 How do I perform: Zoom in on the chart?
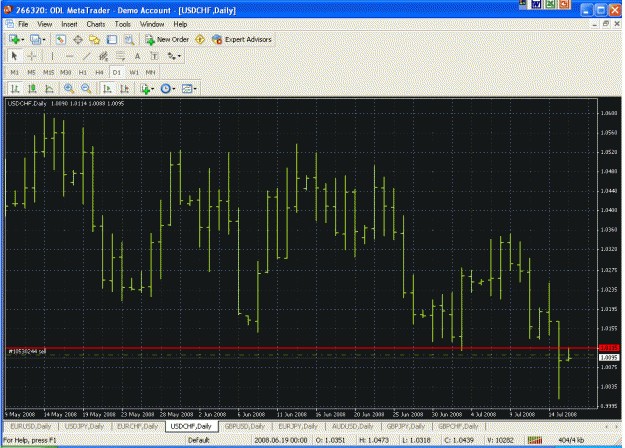pos(69,89)
